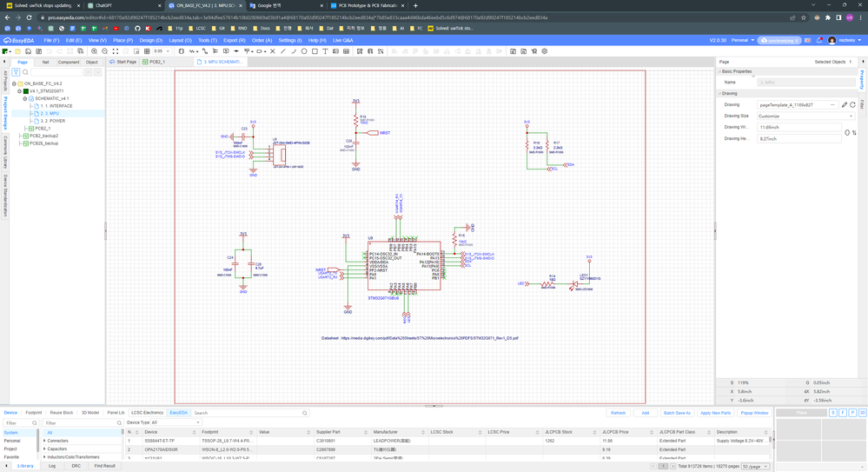Select the 3. 2. POWER schematic page
The height and width of the screenshot is (472, 868).
coord(53,121)
